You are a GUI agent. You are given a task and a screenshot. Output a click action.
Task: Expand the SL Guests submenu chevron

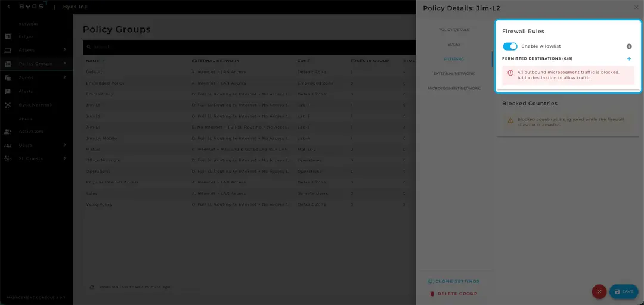[x=65, y=158]
